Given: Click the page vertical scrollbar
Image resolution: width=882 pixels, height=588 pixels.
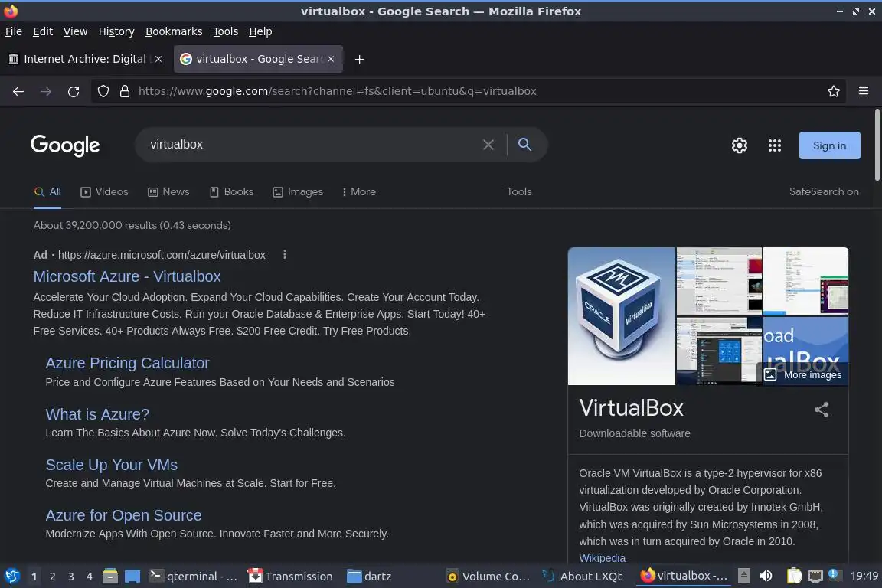Looking at the screenshot, I should point(877,145).
